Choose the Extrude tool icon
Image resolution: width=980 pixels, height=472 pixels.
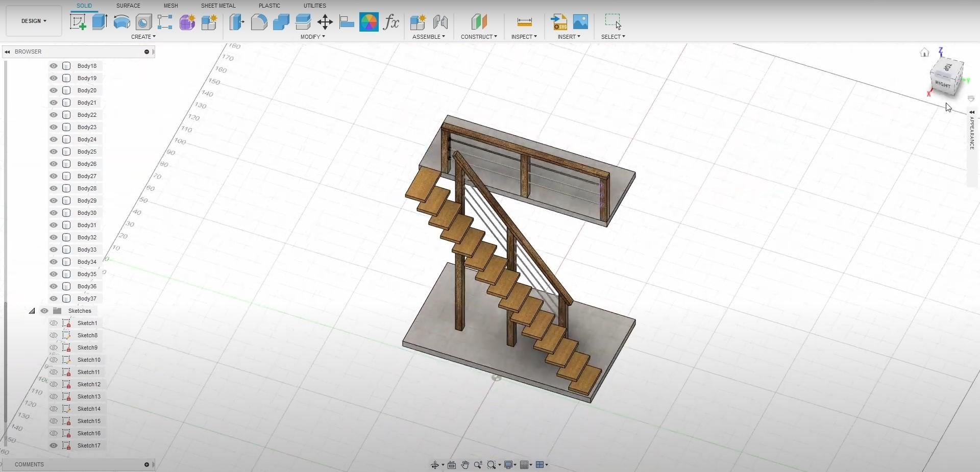point(100,22)
